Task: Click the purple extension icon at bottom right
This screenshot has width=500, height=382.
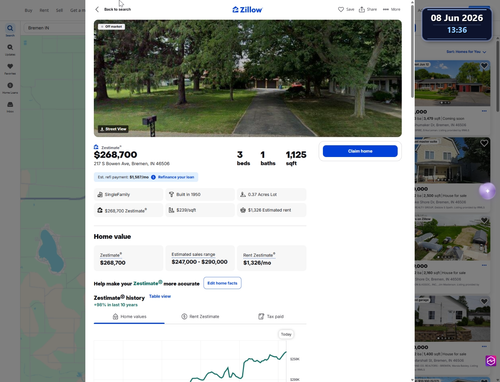Action: [491, 361]
